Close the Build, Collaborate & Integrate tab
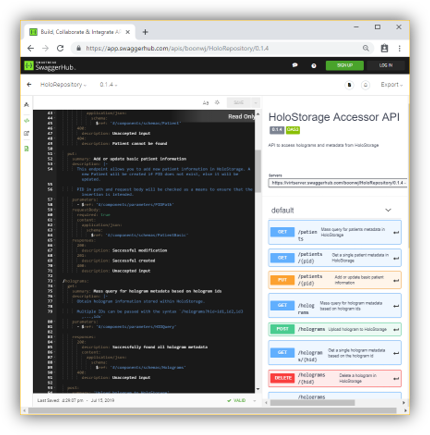430x435 pixels. [128, 32]
